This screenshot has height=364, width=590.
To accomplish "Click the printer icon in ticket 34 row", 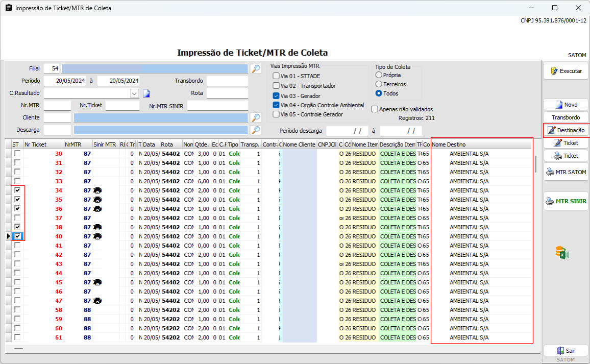I will [x=97, y=190].
